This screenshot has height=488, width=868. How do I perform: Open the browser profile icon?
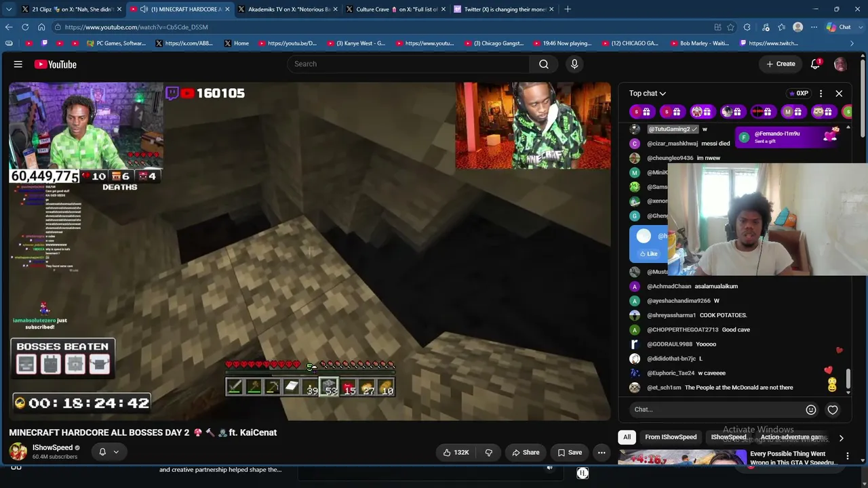798,27
